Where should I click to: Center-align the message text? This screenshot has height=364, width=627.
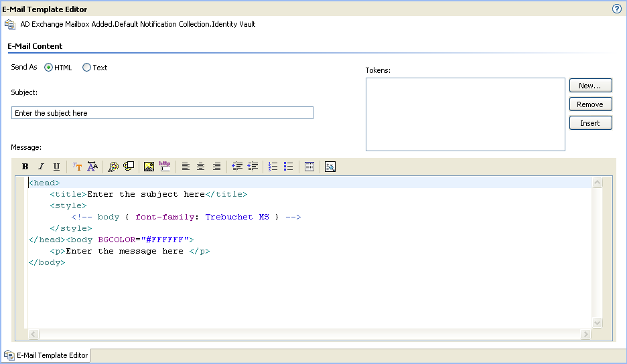[201, 167]
